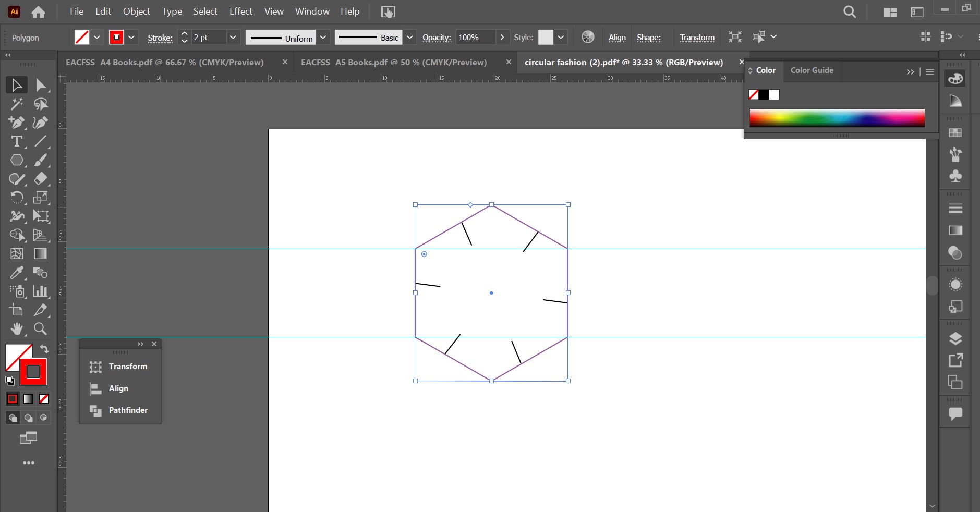980x512 pixels.
Task: Open the File menu
Action: (77, 11)
